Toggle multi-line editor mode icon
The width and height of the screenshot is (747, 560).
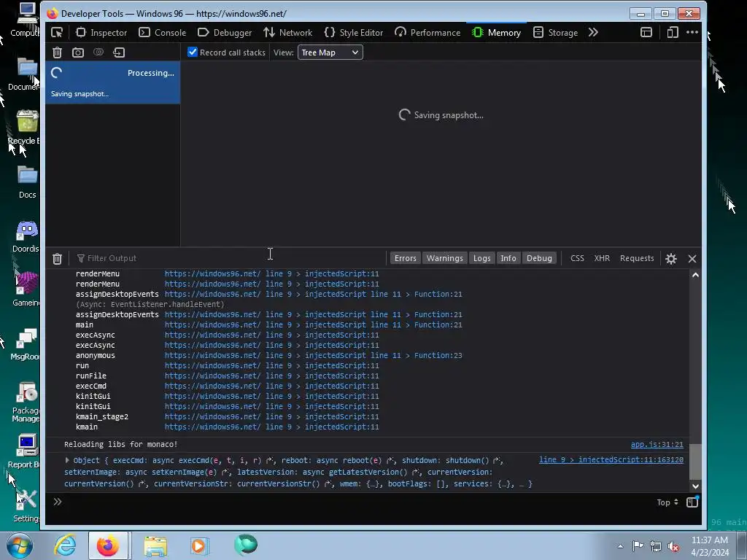pos(692,502)
